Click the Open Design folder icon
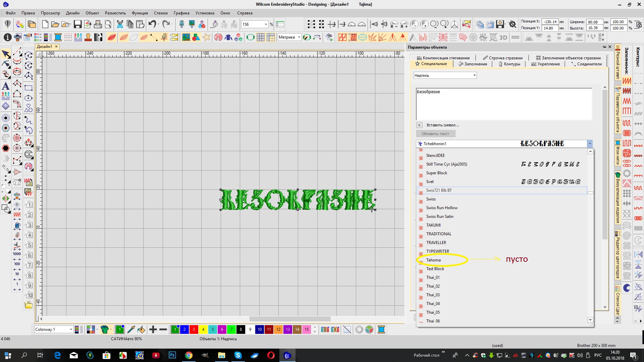The image size is (644, 362). [x=55, y=24]
